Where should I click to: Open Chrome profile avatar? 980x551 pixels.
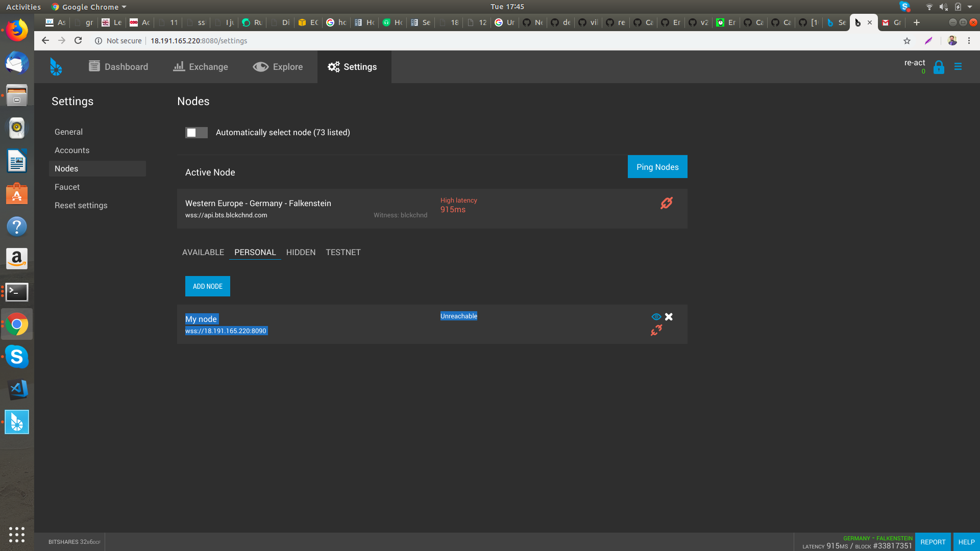point(952,41)
